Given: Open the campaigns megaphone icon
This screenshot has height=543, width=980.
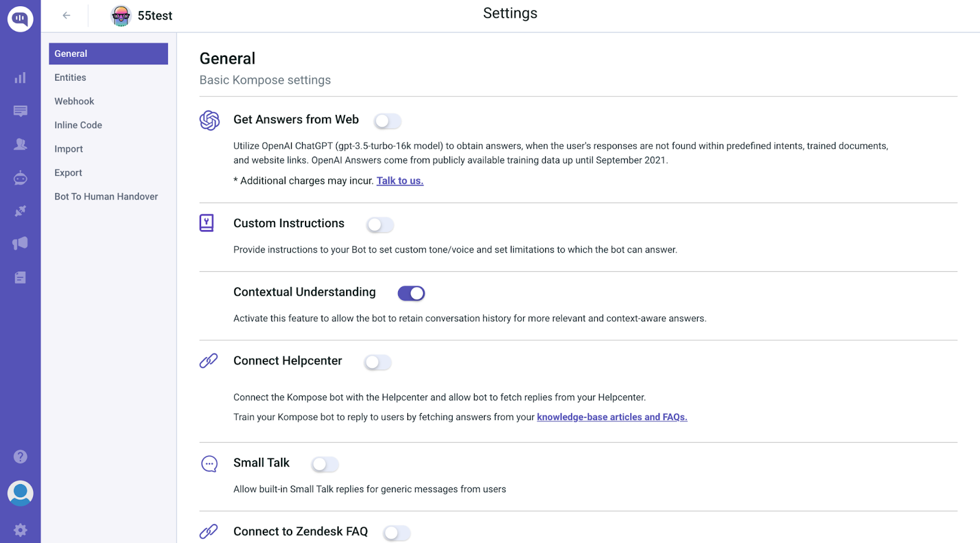Looking at the screenshot, I should click(x=20, y=244).
